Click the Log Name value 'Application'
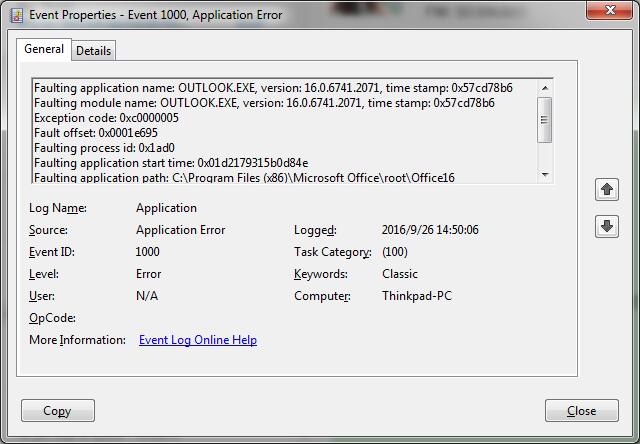This screenshot has width=640, height=444. pos(166,208)
